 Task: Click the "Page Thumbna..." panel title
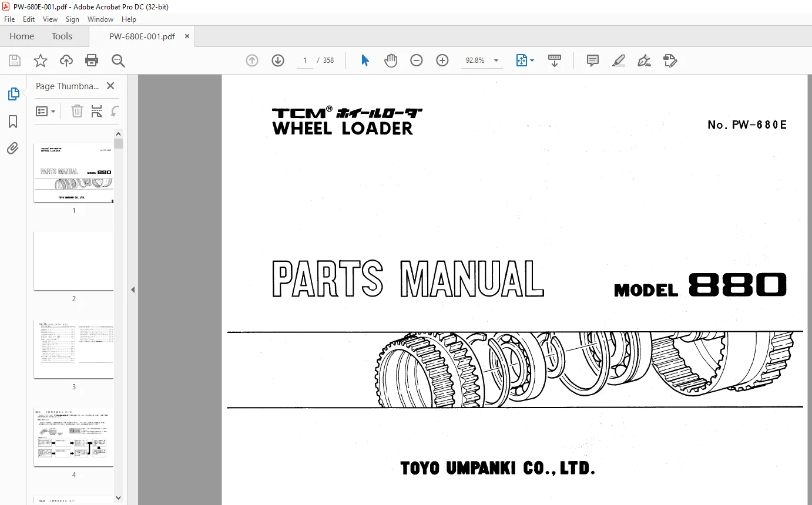pos(67,86)
